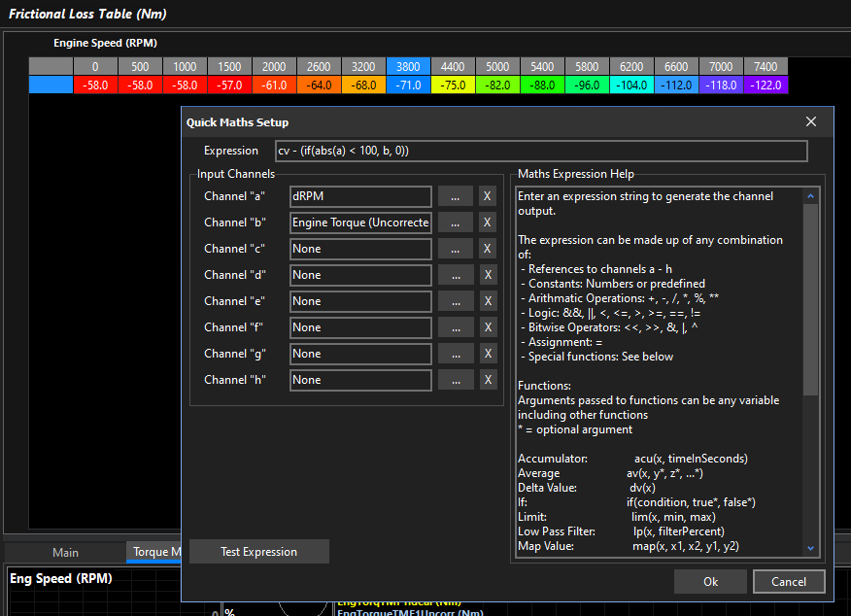
Task: Select the 3800 RPM column header
Action: tap(408, 66)
